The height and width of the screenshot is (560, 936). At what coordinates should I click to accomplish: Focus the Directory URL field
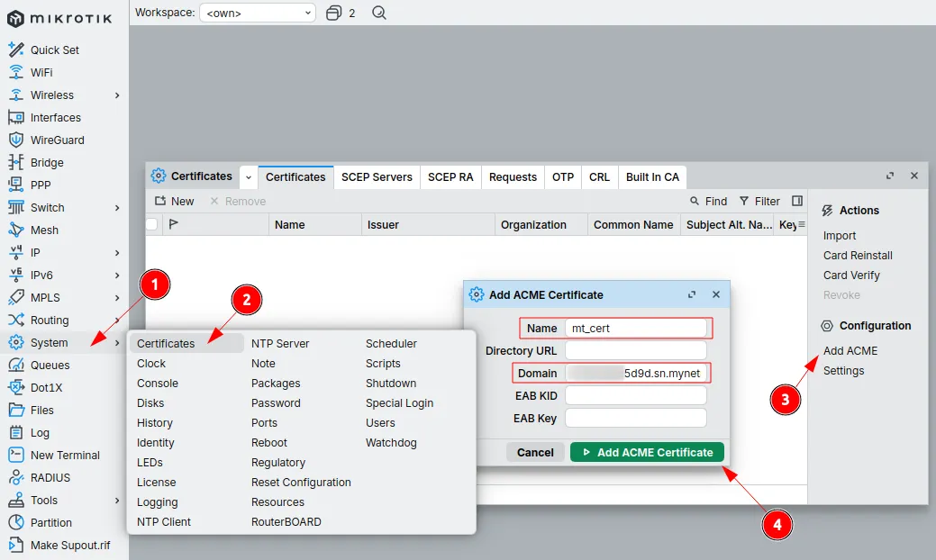coord(636,350)
